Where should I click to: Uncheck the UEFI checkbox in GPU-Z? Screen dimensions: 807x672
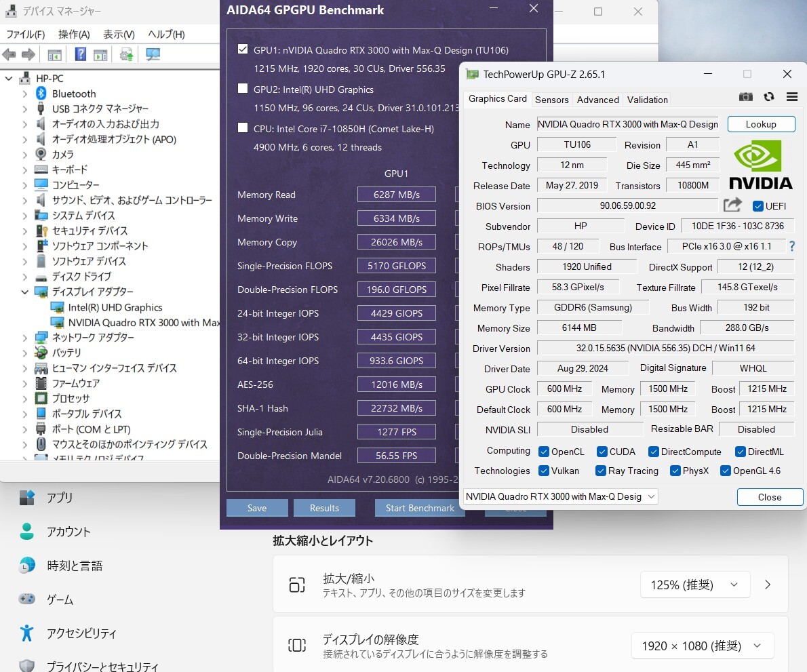pos(757,206)
